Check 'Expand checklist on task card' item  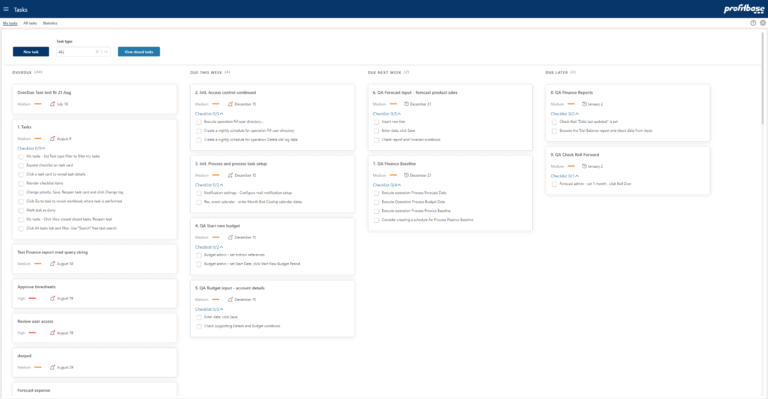point(21,165)
